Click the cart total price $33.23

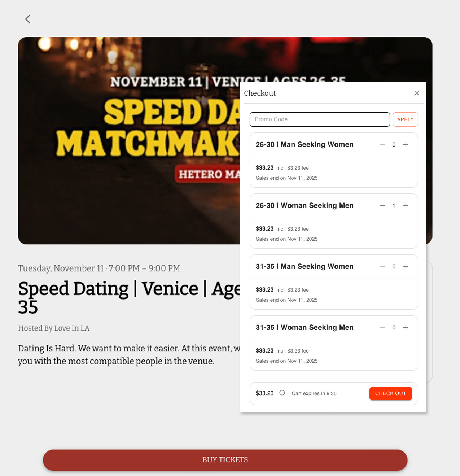tap(264, 393)
